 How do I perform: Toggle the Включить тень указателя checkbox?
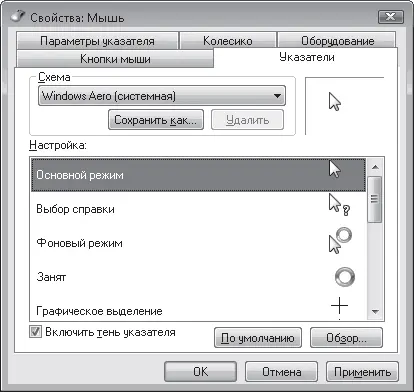tap(35, 332)
